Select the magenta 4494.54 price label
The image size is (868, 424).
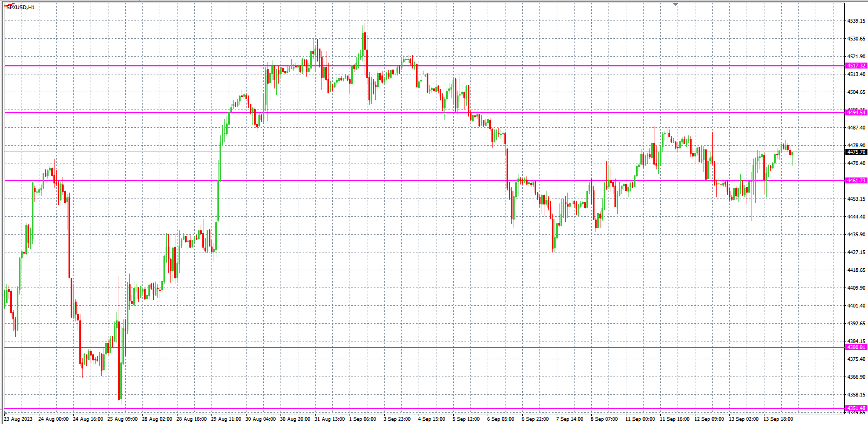click(856, 113)
